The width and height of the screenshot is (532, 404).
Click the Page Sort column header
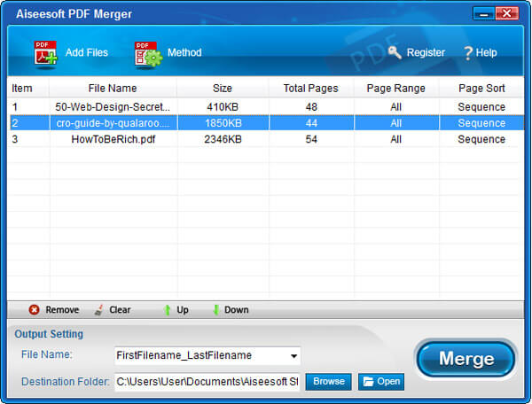[481, 88]
